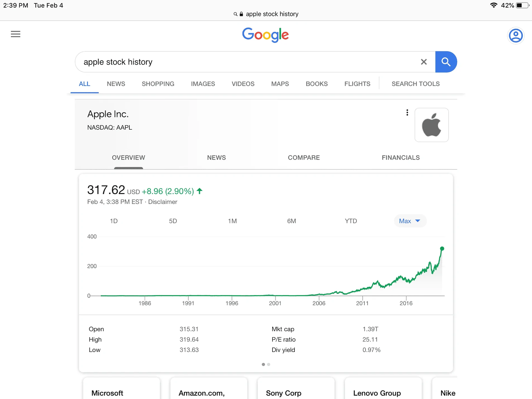
Task: Open the three-dot options menu
Action: (407, 112)
